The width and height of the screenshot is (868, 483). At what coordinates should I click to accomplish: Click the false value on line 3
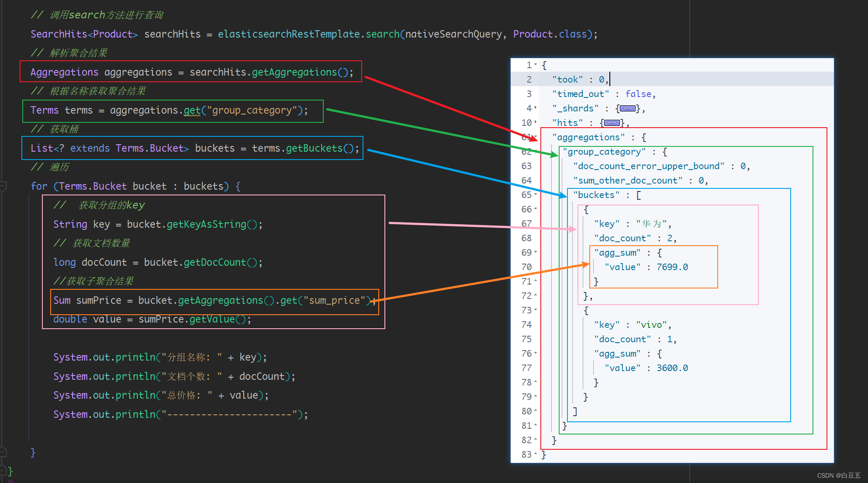638,94
